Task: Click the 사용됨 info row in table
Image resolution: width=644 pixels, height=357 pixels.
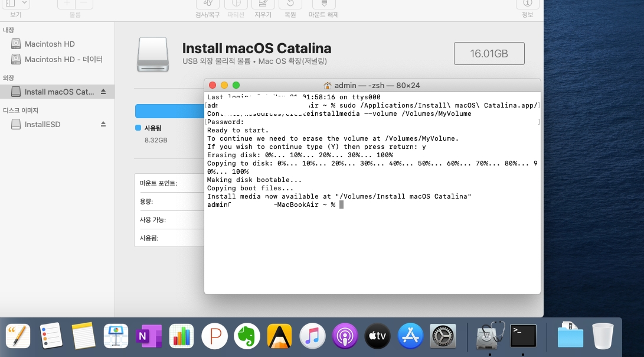Action: tap(169, 238)
